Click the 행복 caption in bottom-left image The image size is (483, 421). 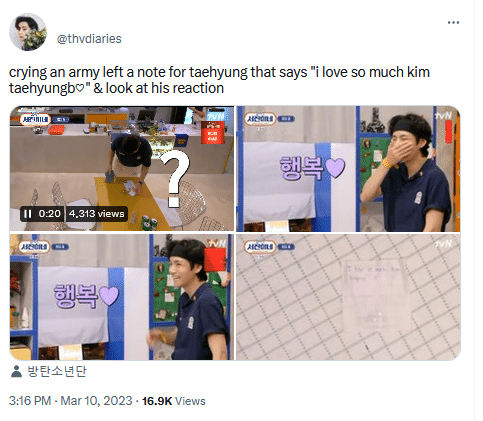coord(76,296)
